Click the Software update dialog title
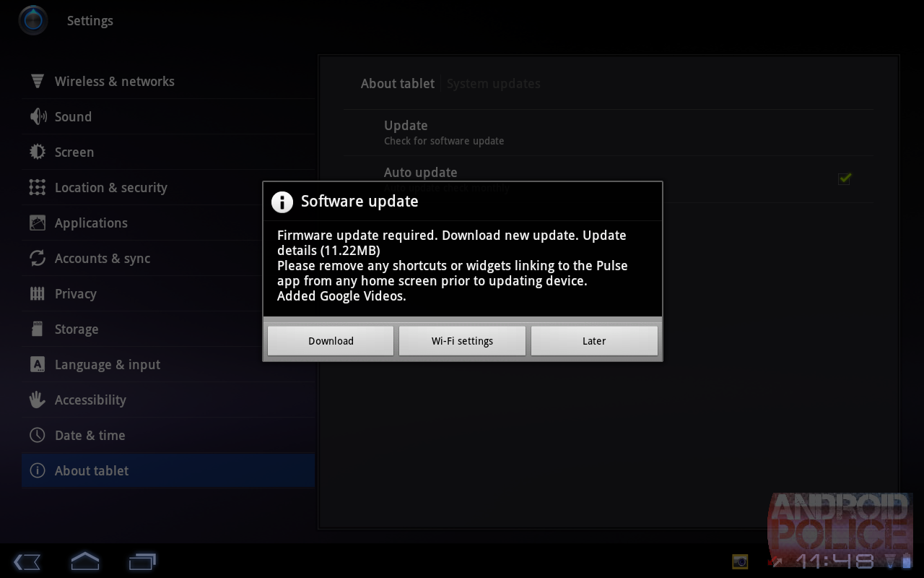Viewport: 924px width, 578px height. pos(359,202)
